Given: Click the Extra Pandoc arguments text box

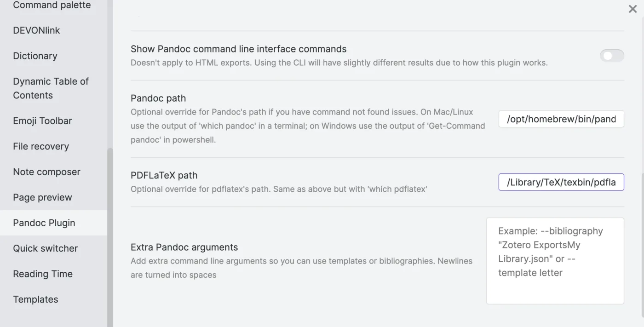Looking at the screenshot, I should pos(555,261).
